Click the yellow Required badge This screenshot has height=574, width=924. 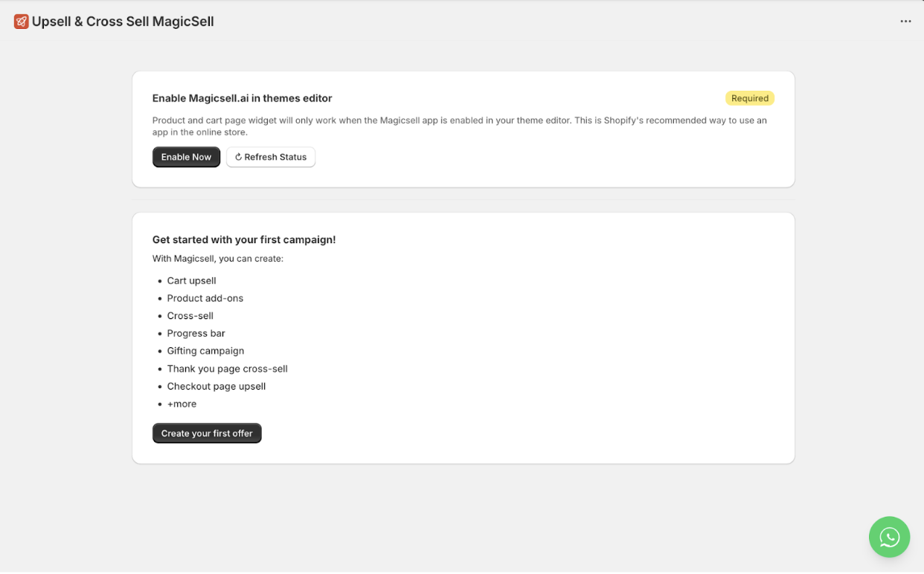coord(750,98)
